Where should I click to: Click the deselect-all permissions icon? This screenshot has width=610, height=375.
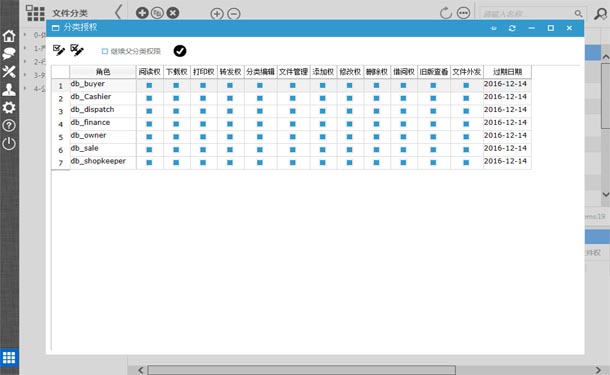(77, 50)
